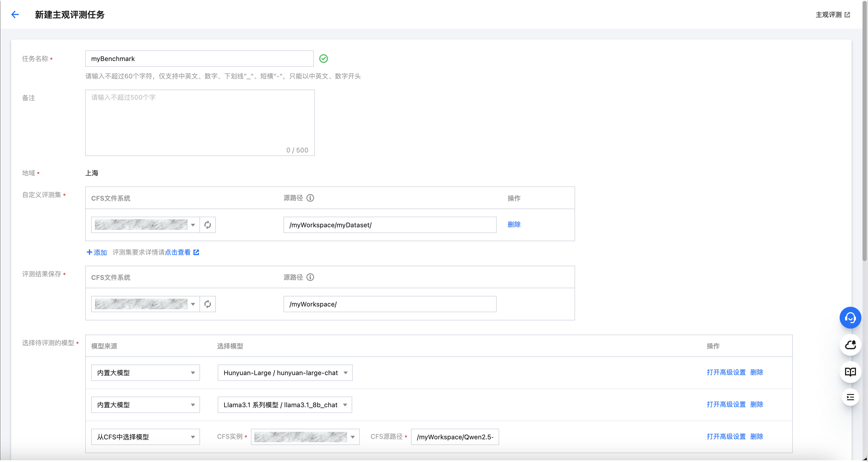868x462 pixels.
Task: Open the 点击查看 requirements link
Action: pyautogui.click(x=178, y=253)
